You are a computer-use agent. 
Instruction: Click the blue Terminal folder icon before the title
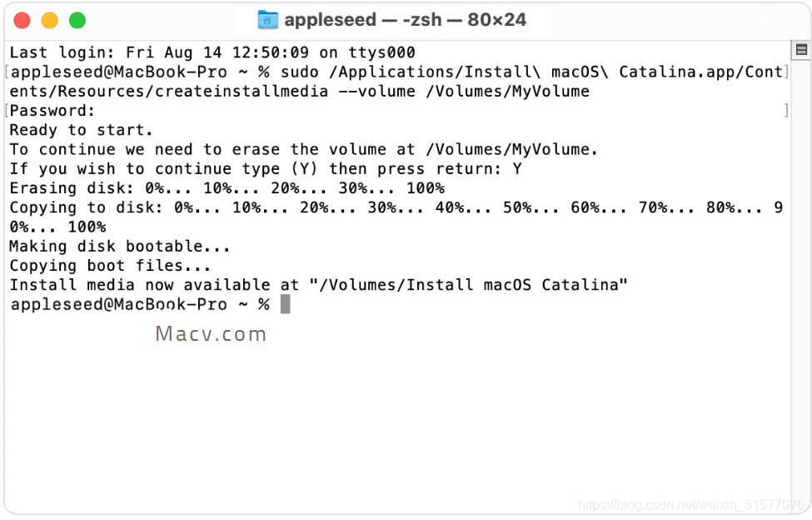[x=267, y=19]
